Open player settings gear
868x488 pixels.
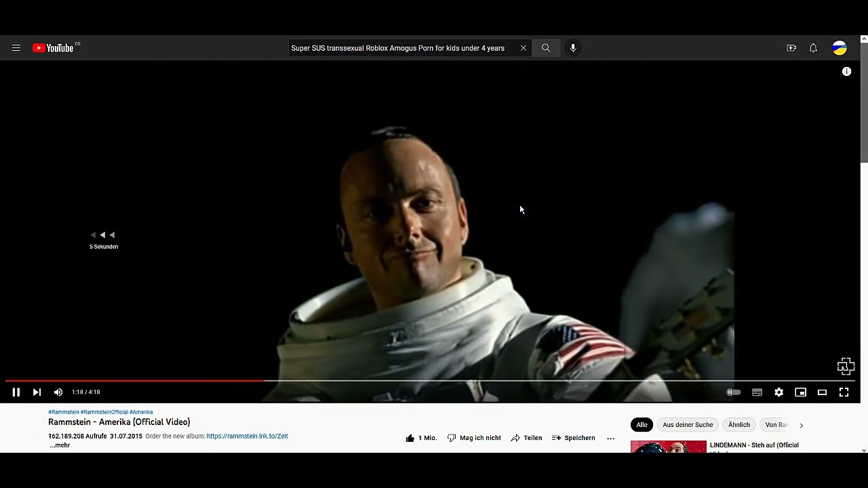click(x=779, y=392)
